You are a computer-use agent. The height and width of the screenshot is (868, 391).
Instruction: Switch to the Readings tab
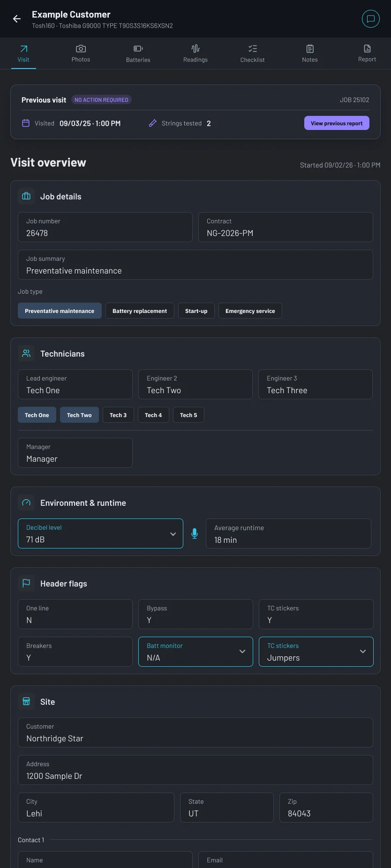click(195, 53)
